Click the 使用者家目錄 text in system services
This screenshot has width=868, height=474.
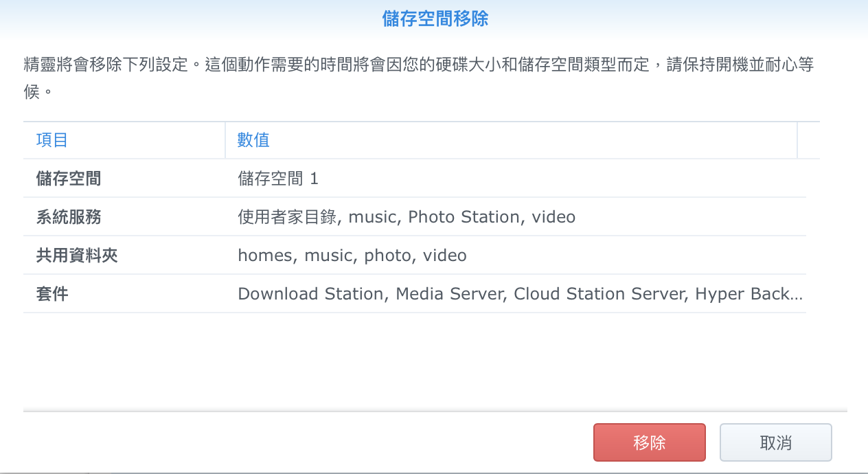pyautogui.click(x=288, y=218)
